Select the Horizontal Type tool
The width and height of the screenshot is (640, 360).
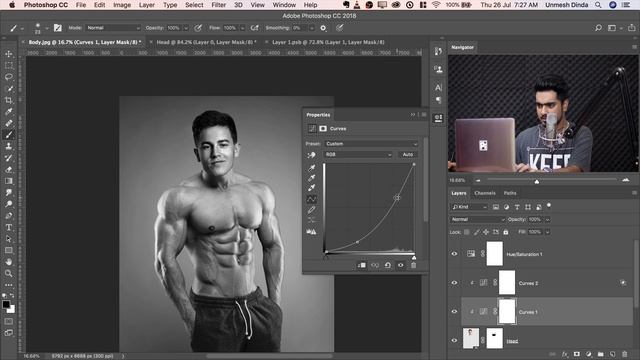pos(9,227)
